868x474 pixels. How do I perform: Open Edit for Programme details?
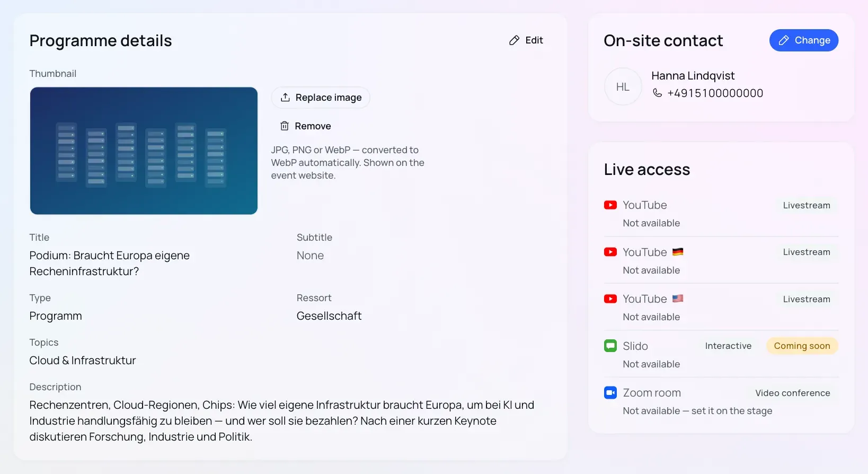click(x=526, y=40)
